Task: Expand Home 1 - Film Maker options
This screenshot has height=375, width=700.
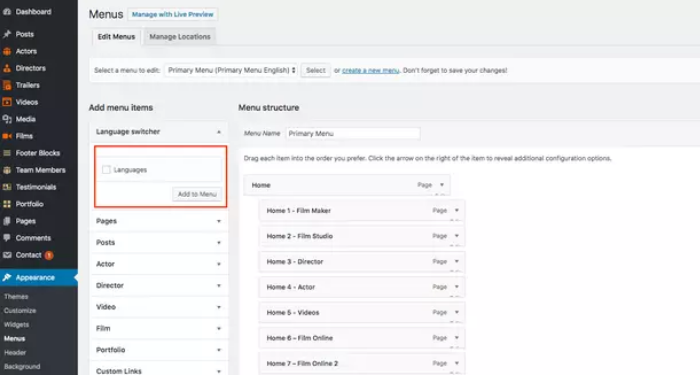Action: [x=457, y=210]
